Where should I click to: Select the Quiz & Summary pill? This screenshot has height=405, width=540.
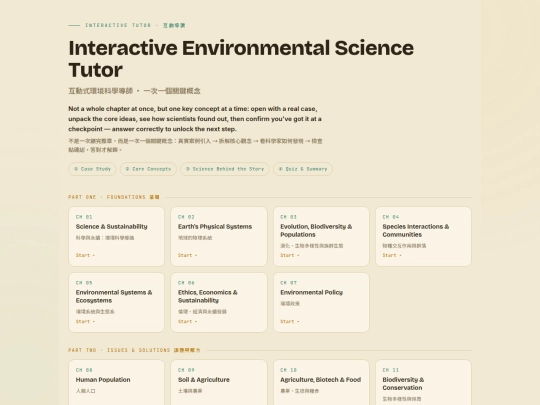coord(303,169)
